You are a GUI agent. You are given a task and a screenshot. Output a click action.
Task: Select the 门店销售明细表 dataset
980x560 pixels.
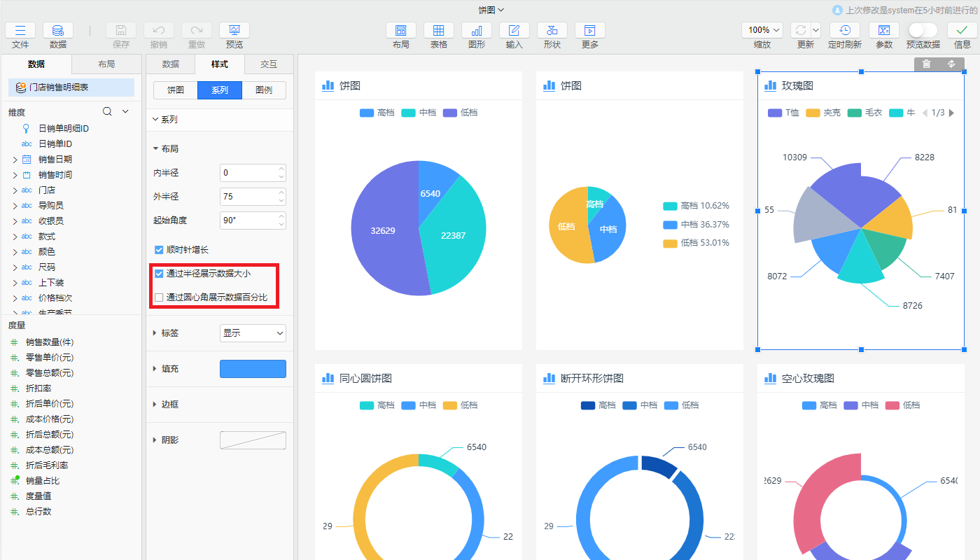(x=71, y=87)
